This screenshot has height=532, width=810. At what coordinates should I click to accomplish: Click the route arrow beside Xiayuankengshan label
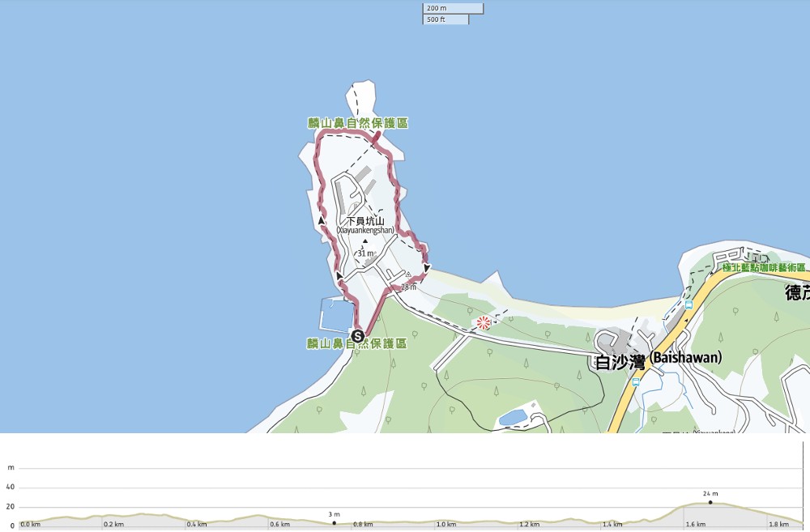pos(322,220)
